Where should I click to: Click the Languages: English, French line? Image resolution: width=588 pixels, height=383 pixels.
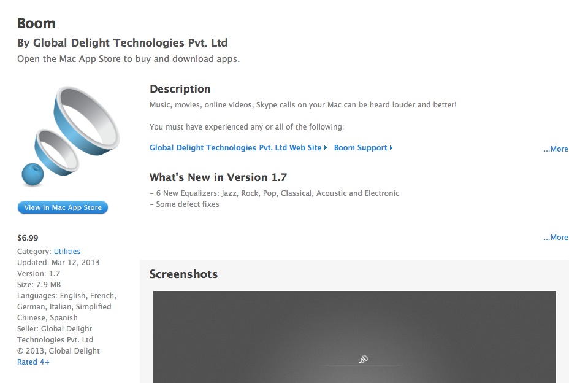pyautogui.click(x=67, y=295)
